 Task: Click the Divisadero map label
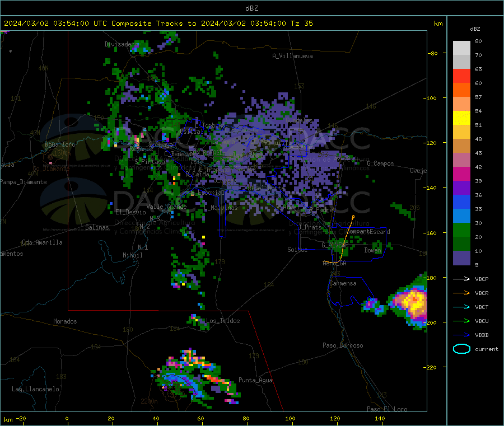tap(121, 44)
